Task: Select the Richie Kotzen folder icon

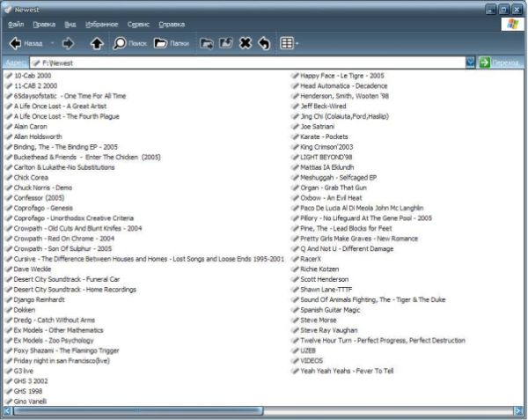Action: click(x=296, y=269)
